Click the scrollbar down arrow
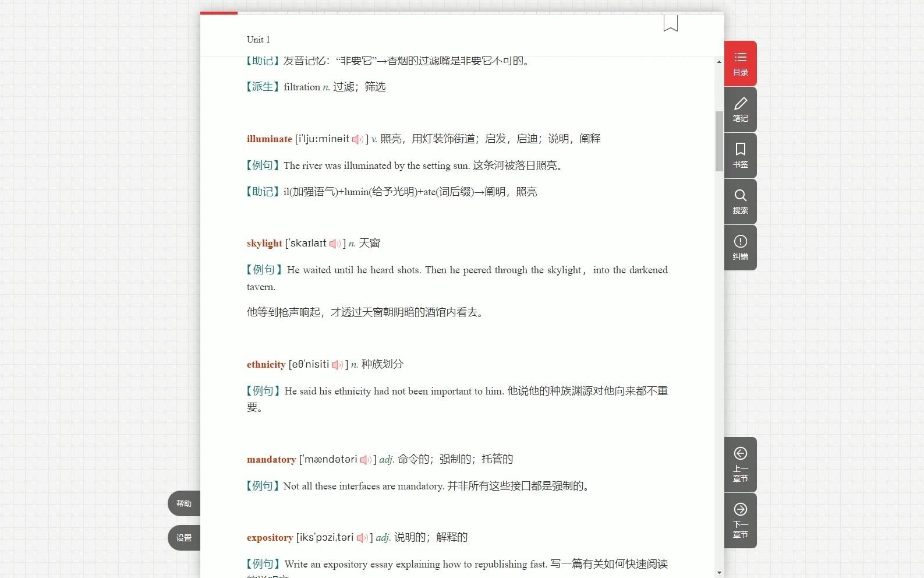 pos(719,573)
